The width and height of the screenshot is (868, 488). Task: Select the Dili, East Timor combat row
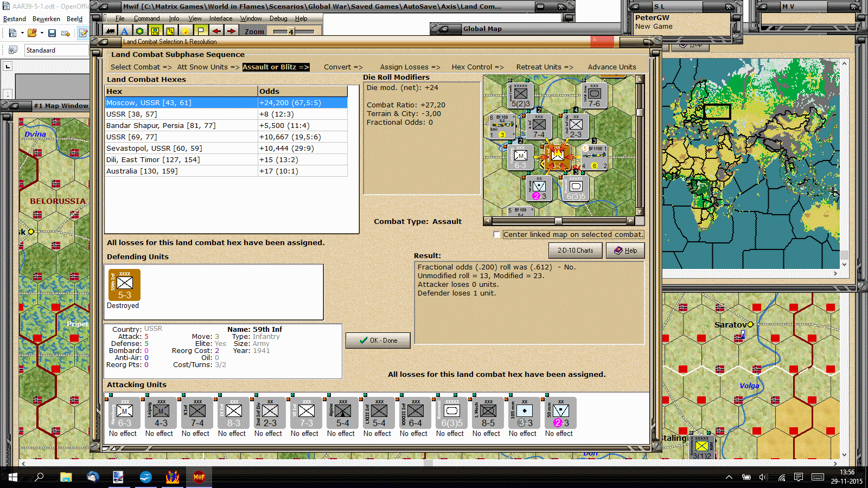click(x=226, y=160)
